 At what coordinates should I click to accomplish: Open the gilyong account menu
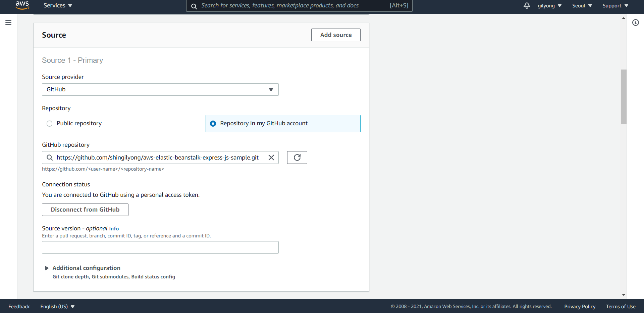[x=549, y=6]
